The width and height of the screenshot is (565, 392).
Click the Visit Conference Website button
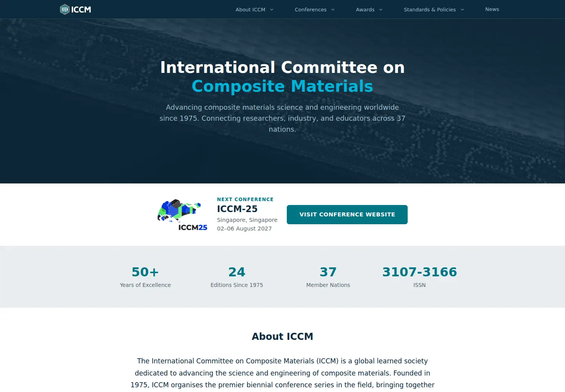click(347, 214)
